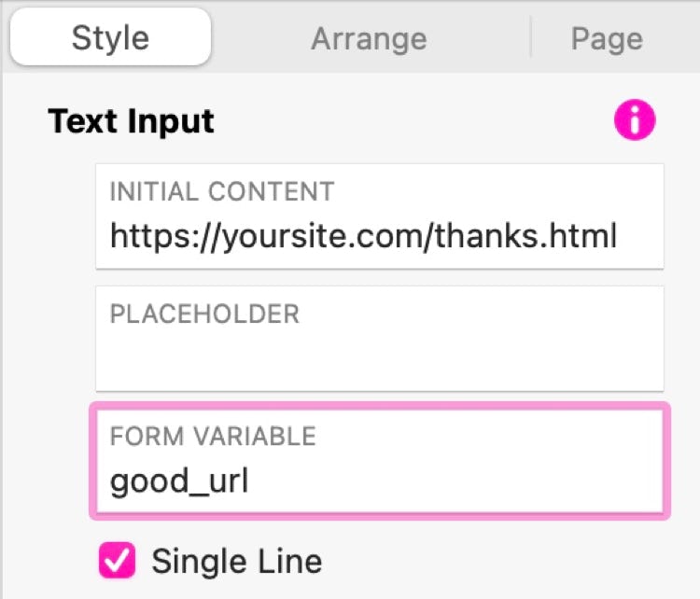
Task: Click the Single Line label text
Action: pos(237,561)
